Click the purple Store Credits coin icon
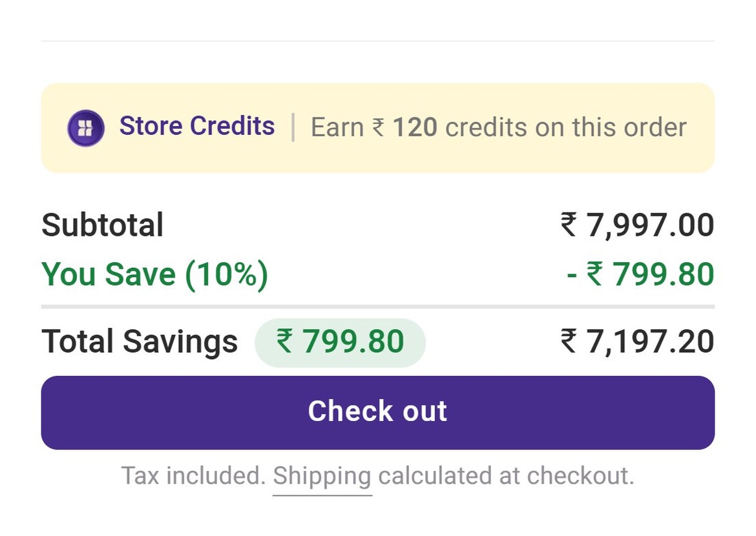 tap(86, 129)
